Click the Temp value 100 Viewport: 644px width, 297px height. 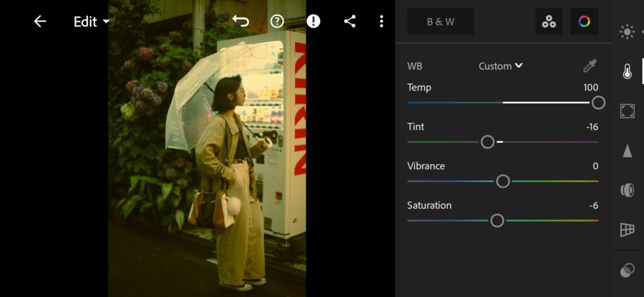click(591, 87)
